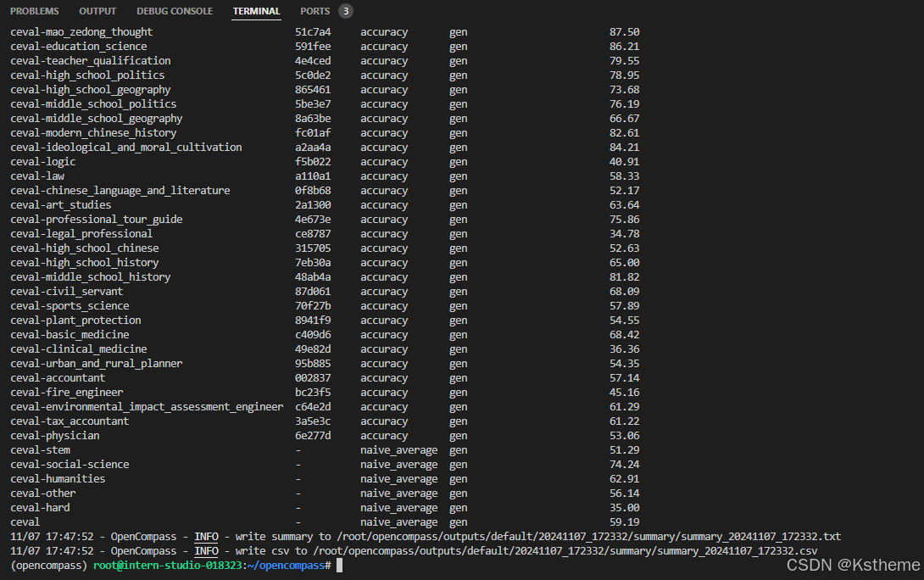
Task: Click ceval-middle_school_geography row name
Action: point(96,119)
